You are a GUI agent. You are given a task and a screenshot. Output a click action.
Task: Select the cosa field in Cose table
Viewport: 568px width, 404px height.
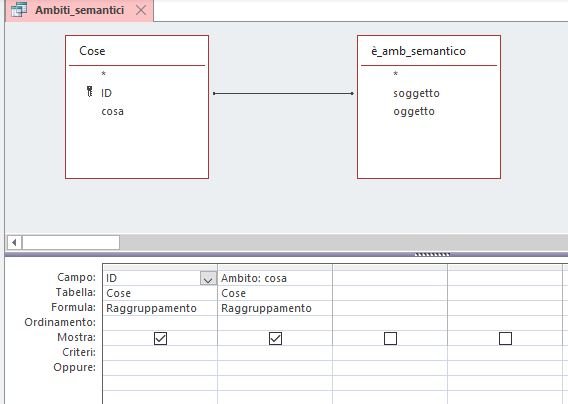(112, 111)
